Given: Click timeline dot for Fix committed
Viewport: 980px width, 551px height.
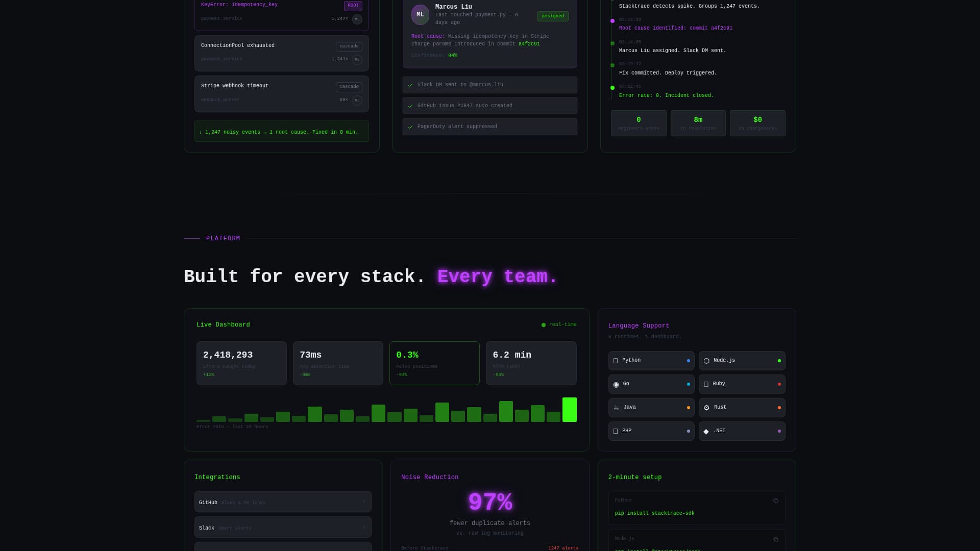Looking at the screenshot, I should pos(612,65).
